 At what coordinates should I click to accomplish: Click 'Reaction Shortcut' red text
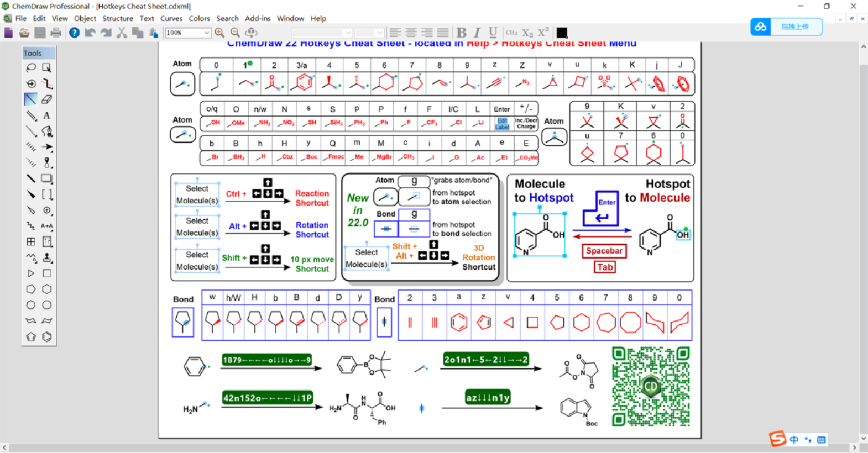coord(312,198)
